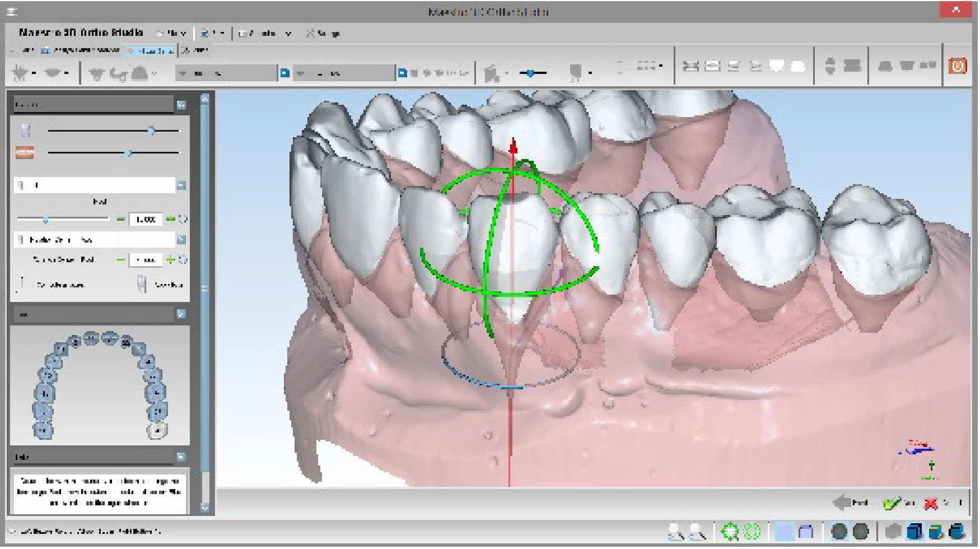The image size is (980, 549).
Task: Click the tooth transparency slider in the left panel
Action: tap(114, 131)
